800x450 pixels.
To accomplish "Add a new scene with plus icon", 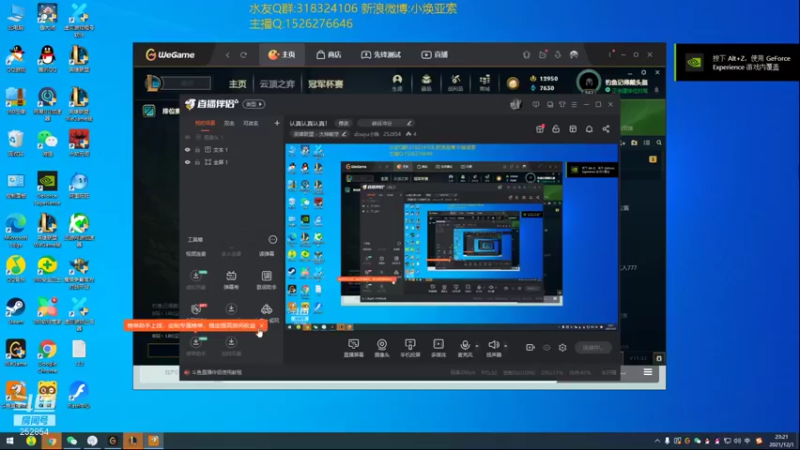I will (x=277, y=123).
